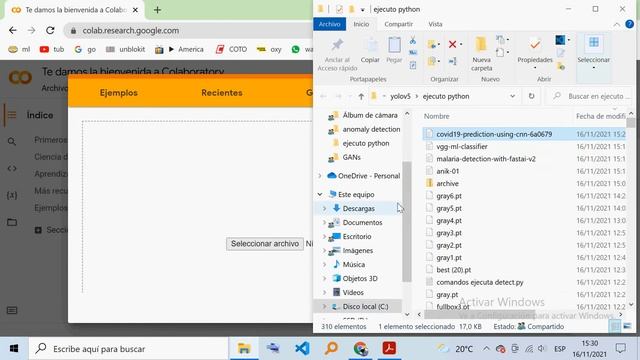
Task: Open Chrome from the taskbar
Action: pyautogui.click(x=360, y=349)
